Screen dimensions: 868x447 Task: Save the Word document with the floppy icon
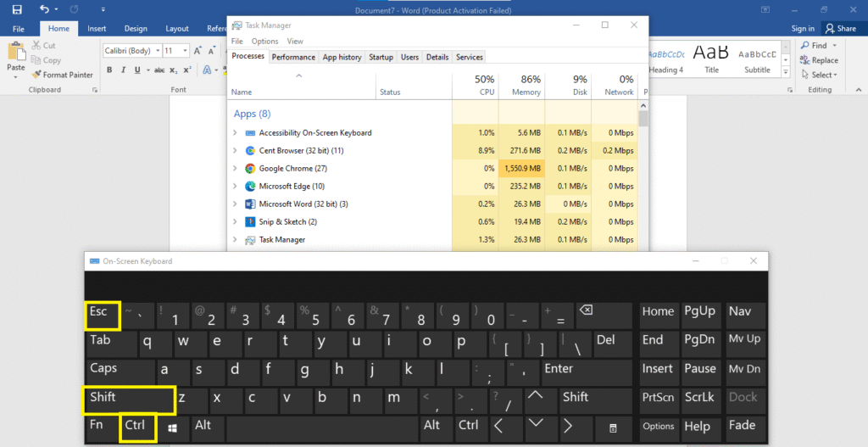click(17, 9)
